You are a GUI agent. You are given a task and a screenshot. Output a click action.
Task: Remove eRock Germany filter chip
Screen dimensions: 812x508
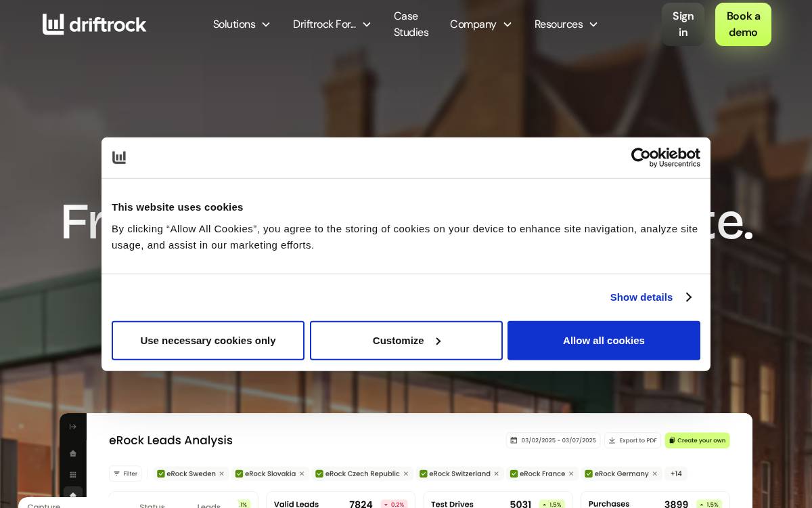[x=654, y=473]
